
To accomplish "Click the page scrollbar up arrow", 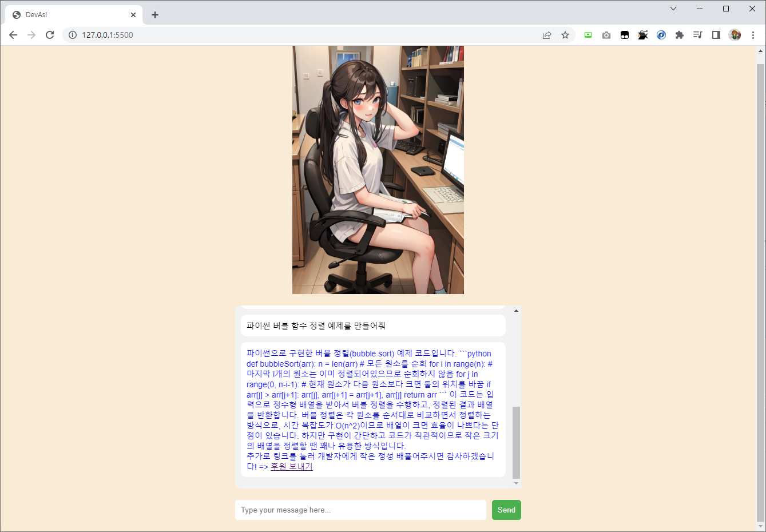I will (760, 50).
